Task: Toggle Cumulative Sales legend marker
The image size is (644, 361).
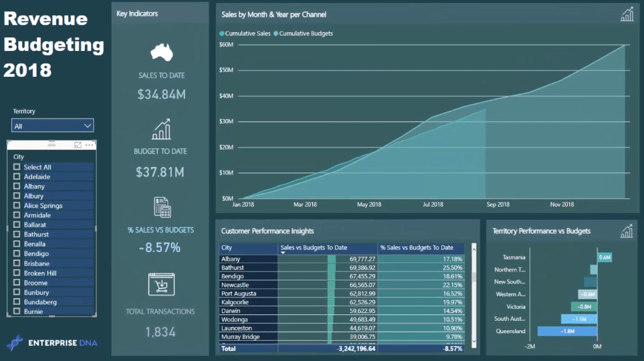Action: pos(222,33)
